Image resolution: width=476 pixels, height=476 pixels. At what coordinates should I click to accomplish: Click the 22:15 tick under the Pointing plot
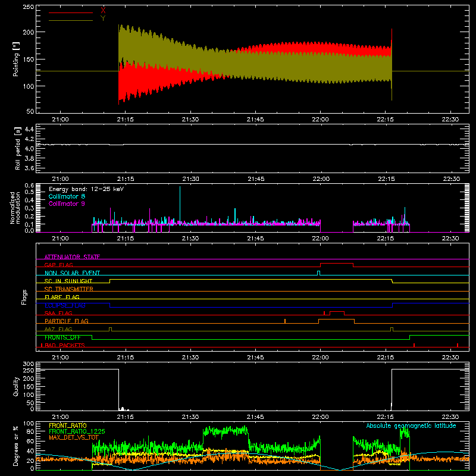coord(385,120)
